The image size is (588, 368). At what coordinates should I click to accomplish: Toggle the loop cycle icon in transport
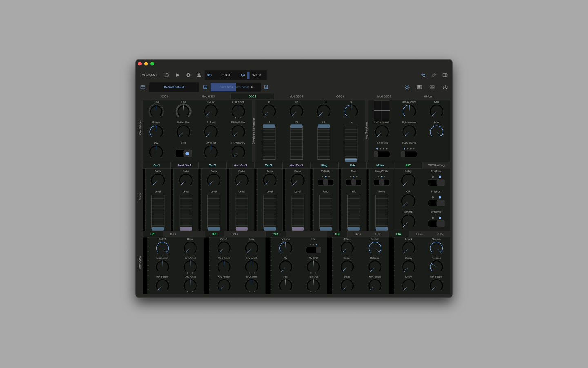(167, 75)
